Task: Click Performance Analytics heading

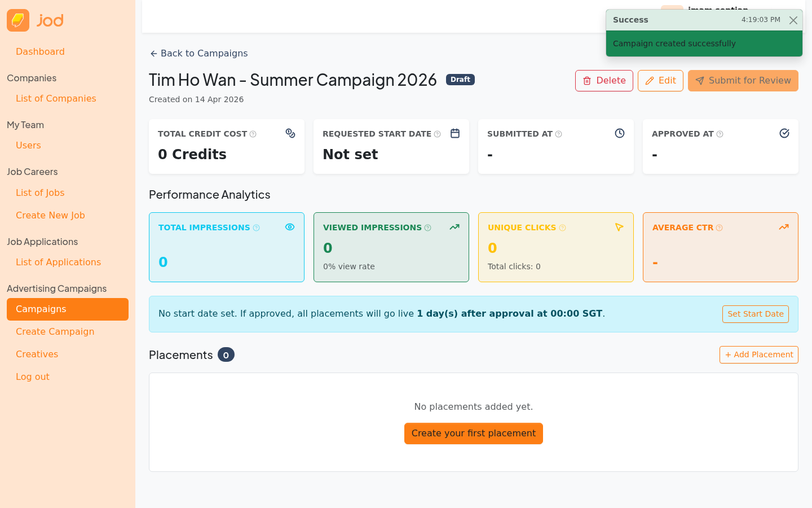Action: click(x=210, y=195)
